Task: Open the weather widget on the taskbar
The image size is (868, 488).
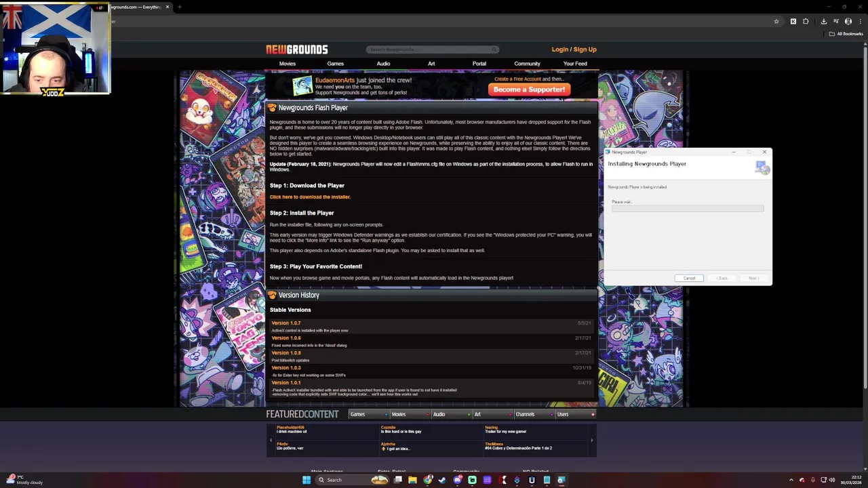Action: click(x=24, y=480)
